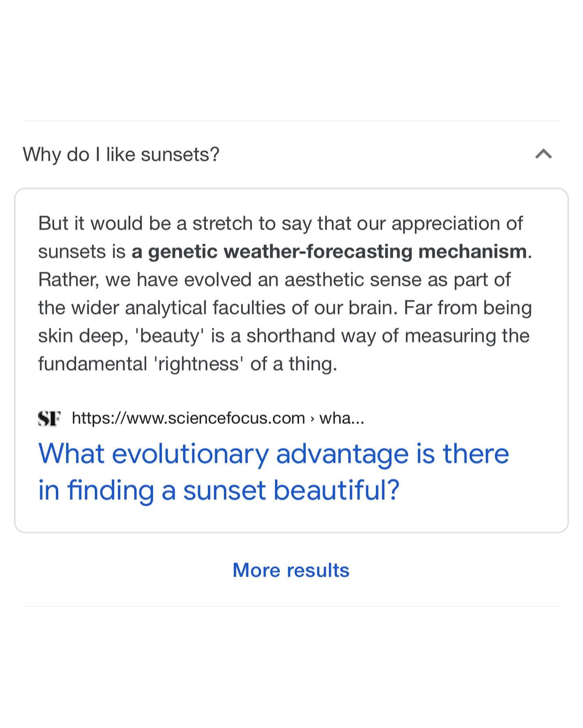Collapse the "Why do I like sunsets?" chevron
Viewport: 583px width, 728px height.
pyautogui.click(x=543, y=154)
